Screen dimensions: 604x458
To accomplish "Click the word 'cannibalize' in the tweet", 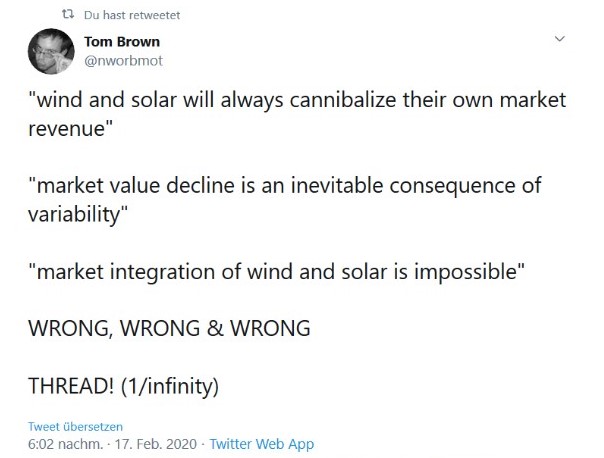I will point(342,100).
